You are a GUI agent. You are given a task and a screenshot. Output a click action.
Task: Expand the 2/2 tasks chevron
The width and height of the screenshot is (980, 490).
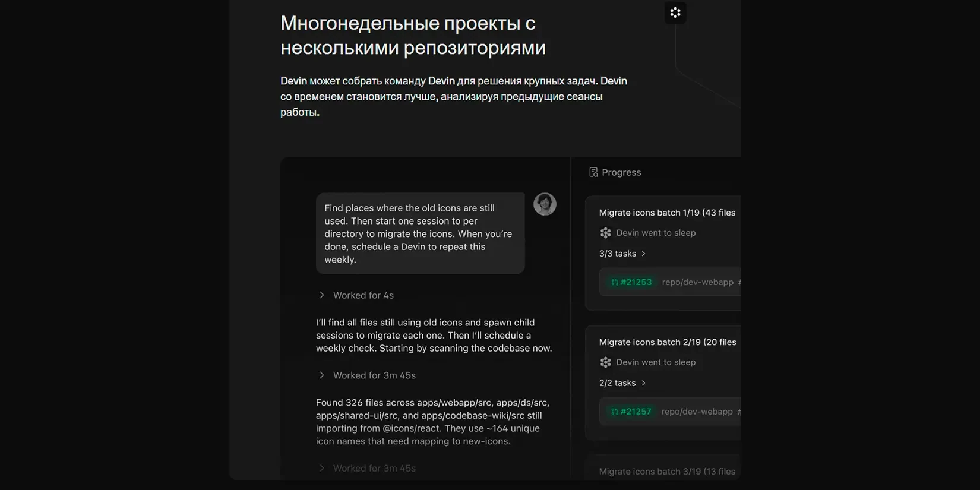click(x=643, y=383)
